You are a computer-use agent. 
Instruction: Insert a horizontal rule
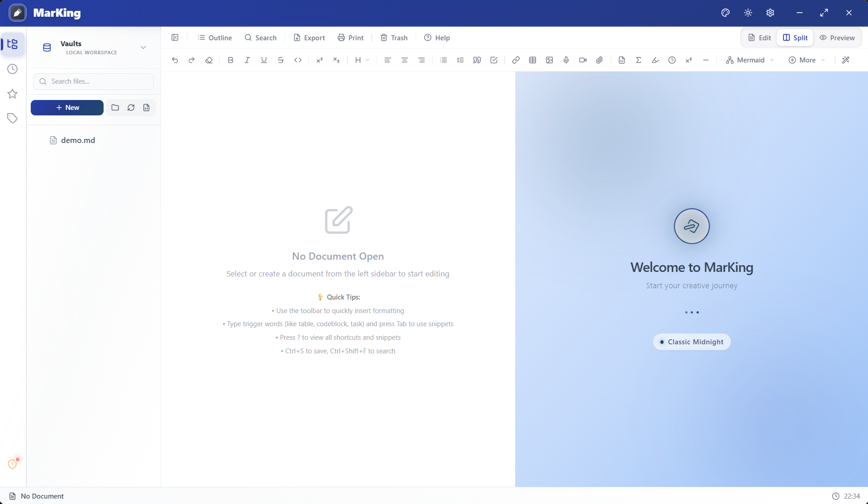point(706,60)
